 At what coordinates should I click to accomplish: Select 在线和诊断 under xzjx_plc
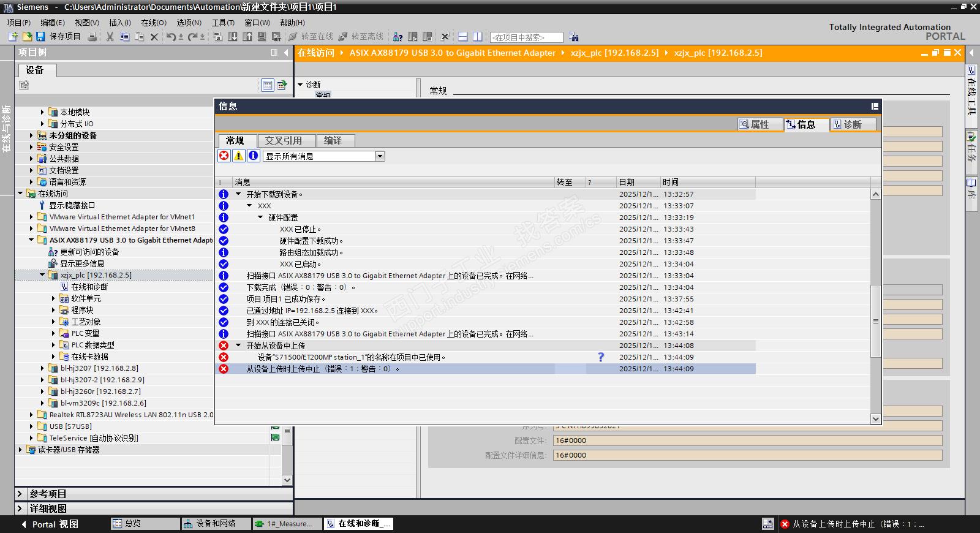pyautogui.click(x=89, y=287)
